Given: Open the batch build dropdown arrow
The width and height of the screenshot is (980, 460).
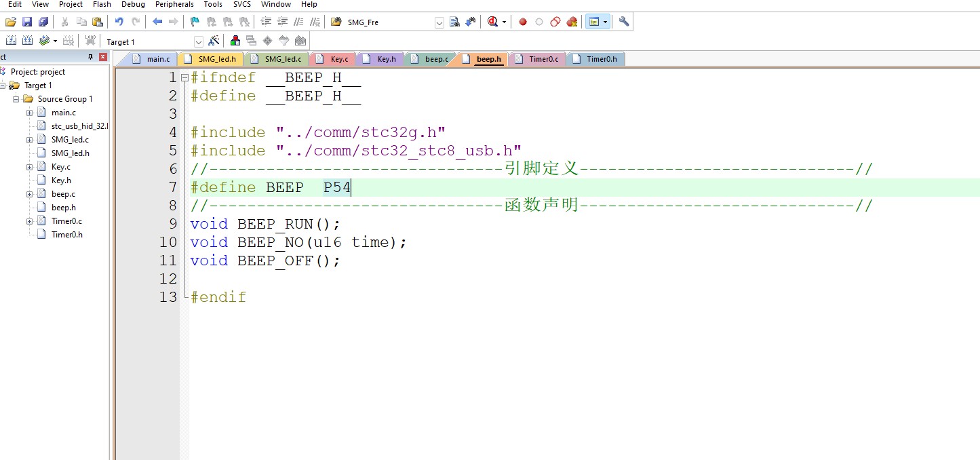Looking at the screenshot, I should [x=55, y=41].
